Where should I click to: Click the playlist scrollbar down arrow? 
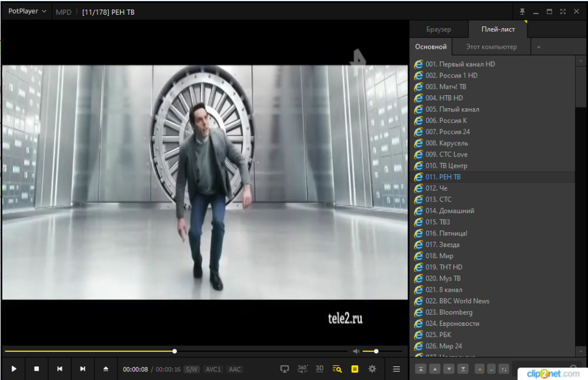(x=581, y=352)
